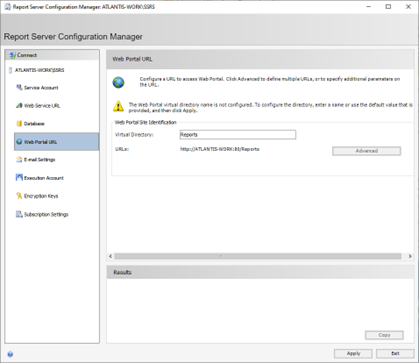Image resolution: width=419 pixels, height=363 pixels.
Task: Click the horizontal scrollbar thumb
Action: tap(258, 256)
